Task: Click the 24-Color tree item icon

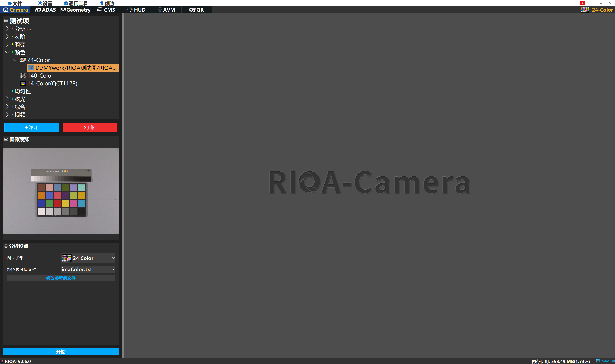Action: click(x=23, y=60)
